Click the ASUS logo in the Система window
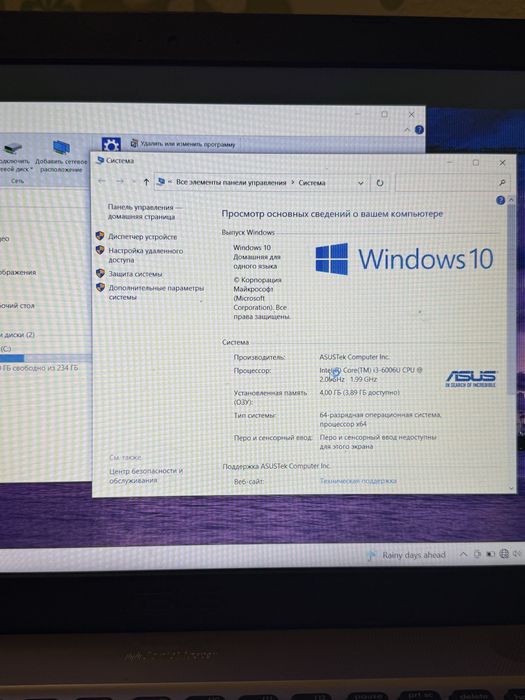The height and width of the screenshot is (700, 525). tap(471, 378)
